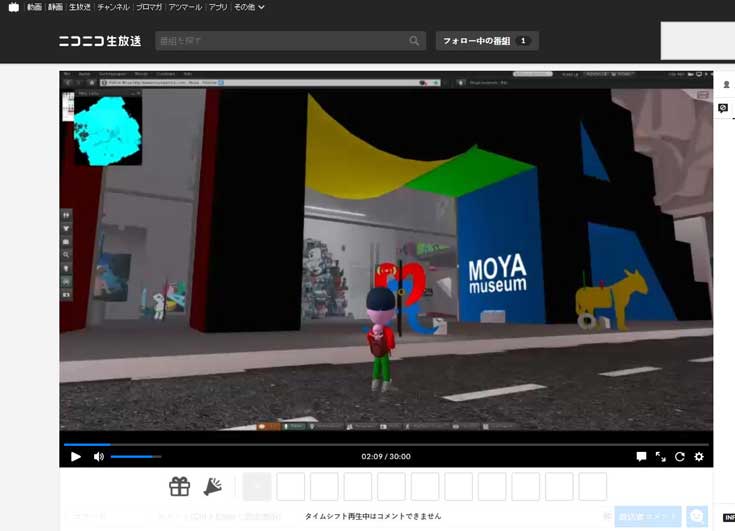This screenshot has height=531, width=735.
Task: Open player settings gear
Action: click(x=699, y=457)
